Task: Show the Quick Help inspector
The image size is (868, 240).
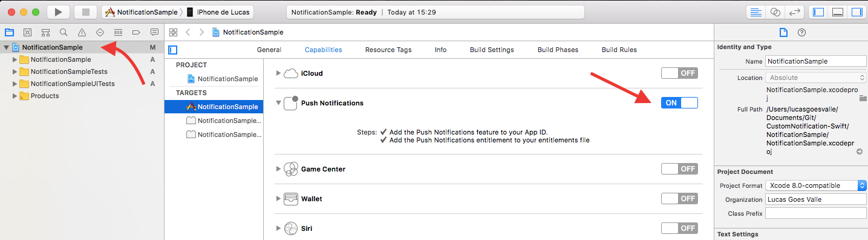Action: (801, 33)
